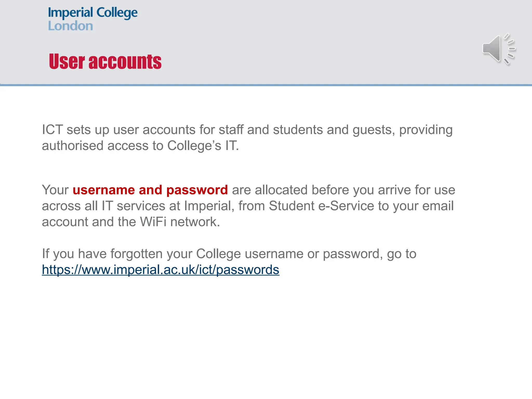
Task: Click the word Your before username
Action: (x=55, y=190)
